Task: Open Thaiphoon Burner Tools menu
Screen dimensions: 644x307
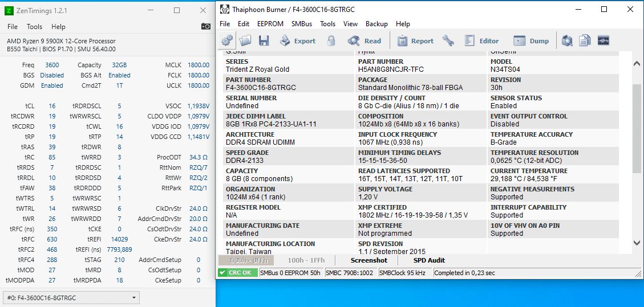Action: pos(328,24)
